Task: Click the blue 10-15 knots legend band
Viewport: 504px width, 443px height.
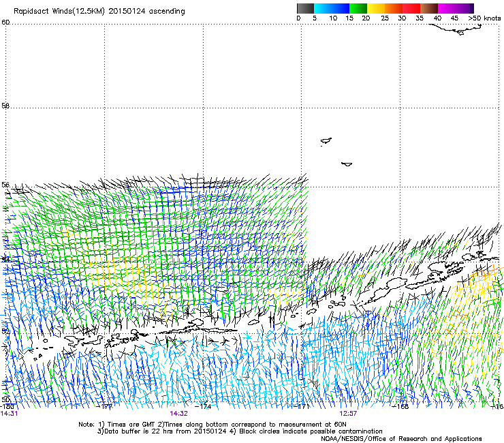Action: click(341, 8)
